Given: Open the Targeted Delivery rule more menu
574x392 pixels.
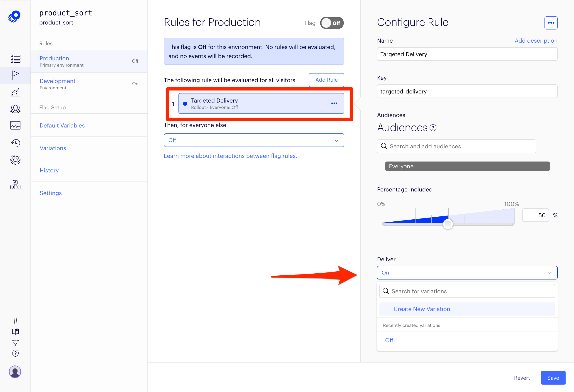Looking at the screenshot, I should [334, 103].
